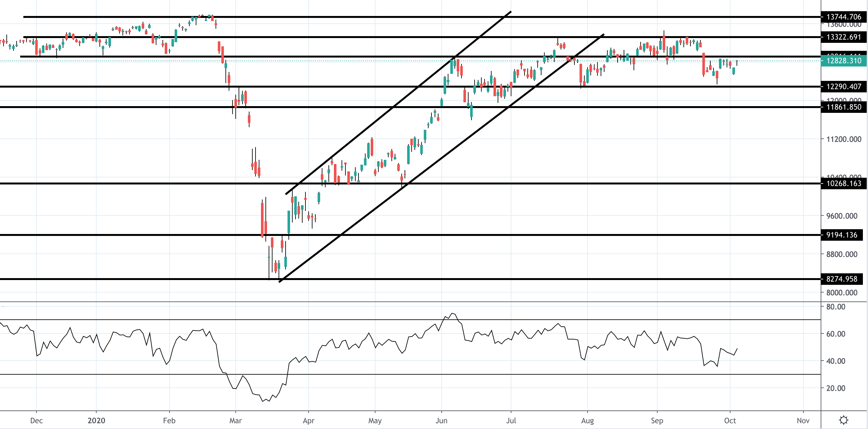Click the RSI 20.00 scale label

click(x=835, y=388)
